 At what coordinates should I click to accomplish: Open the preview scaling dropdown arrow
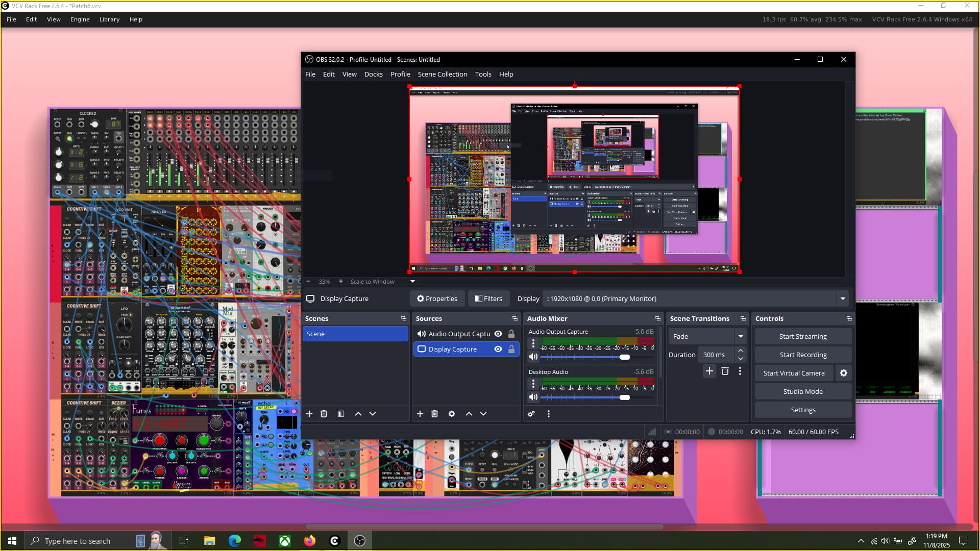click(412, 281)
